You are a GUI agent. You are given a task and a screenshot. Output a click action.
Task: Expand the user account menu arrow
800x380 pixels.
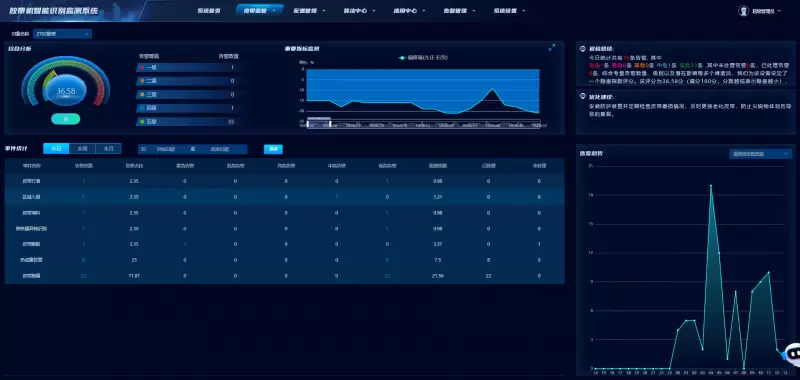coord(779,11)
